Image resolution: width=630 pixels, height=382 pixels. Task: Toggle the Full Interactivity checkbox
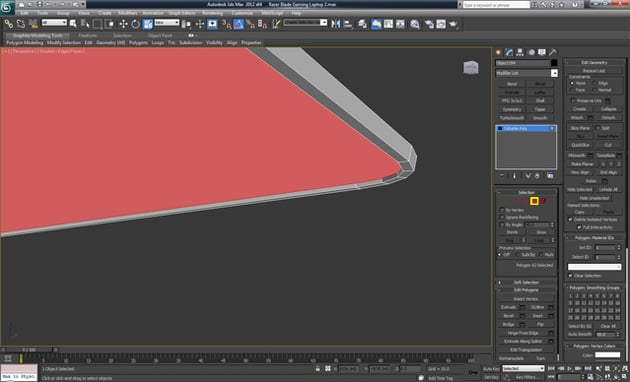[579, 227]
